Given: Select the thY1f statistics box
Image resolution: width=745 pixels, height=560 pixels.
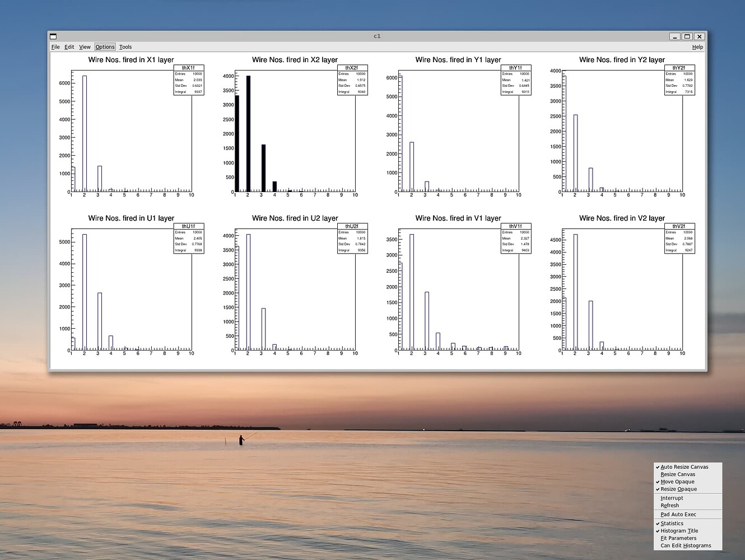Looking at the screenshot, I should coord(516,80).
